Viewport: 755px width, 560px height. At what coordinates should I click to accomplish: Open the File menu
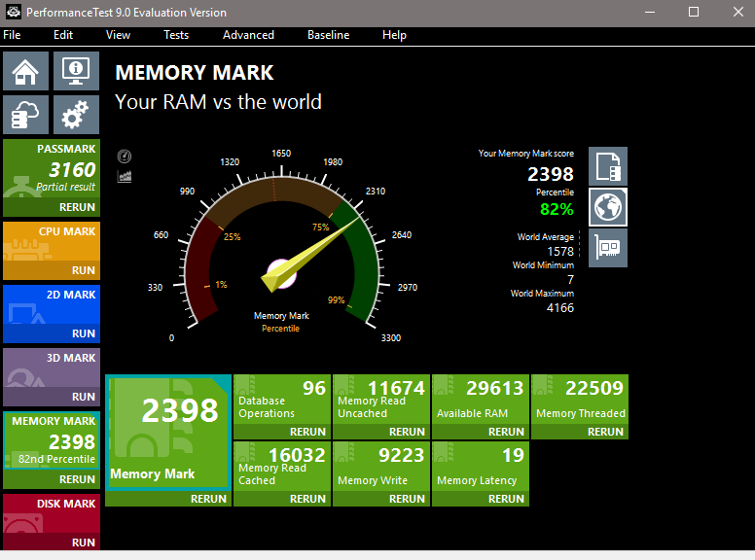pos(12,35)
